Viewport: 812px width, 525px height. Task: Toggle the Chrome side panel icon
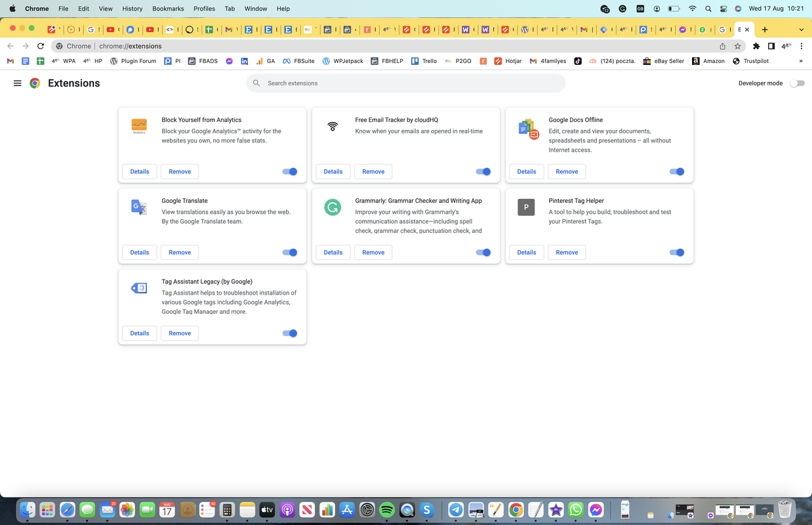[x=771, y=46]
